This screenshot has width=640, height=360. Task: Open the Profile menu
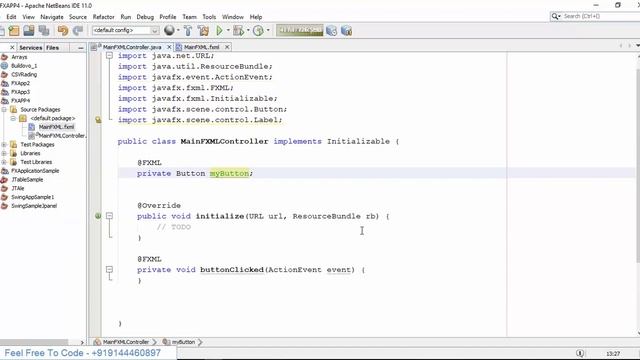168,17
